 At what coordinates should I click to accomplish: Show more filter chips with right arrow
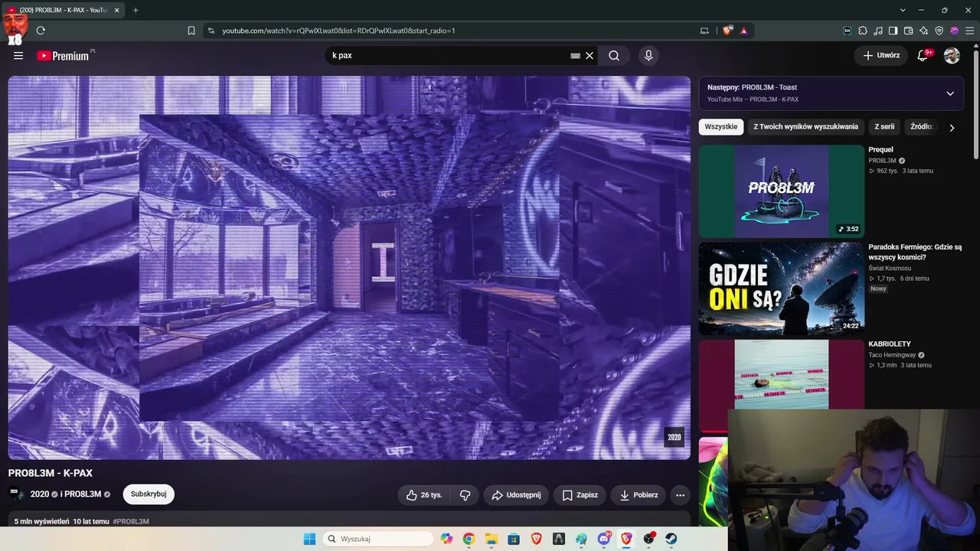952,128
